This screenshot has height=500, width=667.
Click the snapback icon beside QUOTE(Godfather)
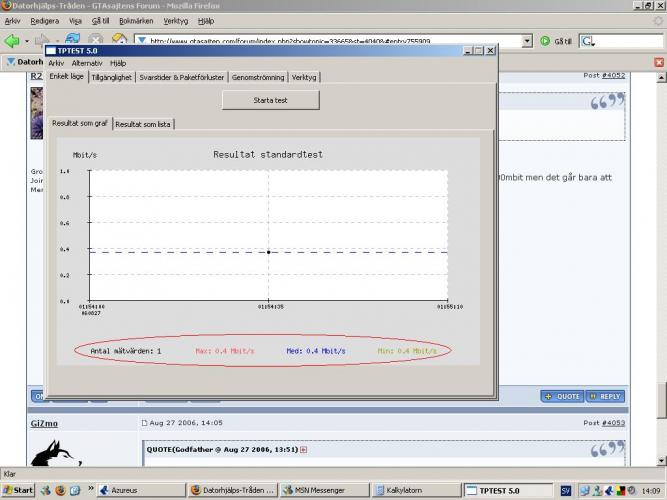(303, 450)
